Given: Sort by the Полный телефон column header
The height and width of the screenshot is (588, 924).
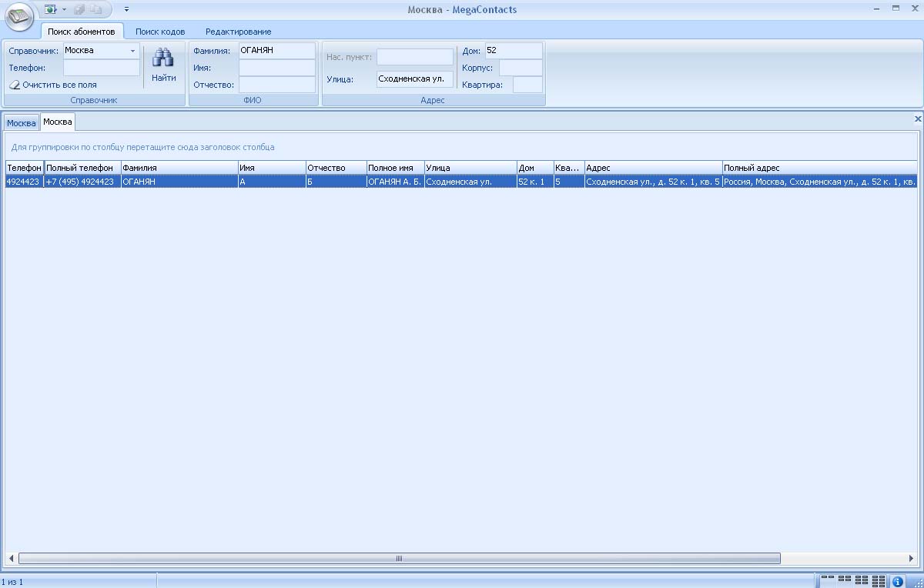Looking at the screenshot, I should [x=82, y=168].
